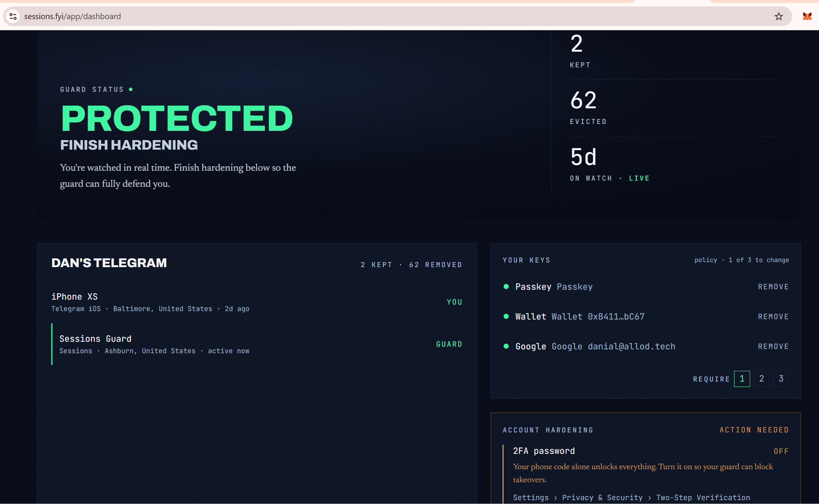
Task: Click the PROTECTED status heading
Action: [177, 118]
